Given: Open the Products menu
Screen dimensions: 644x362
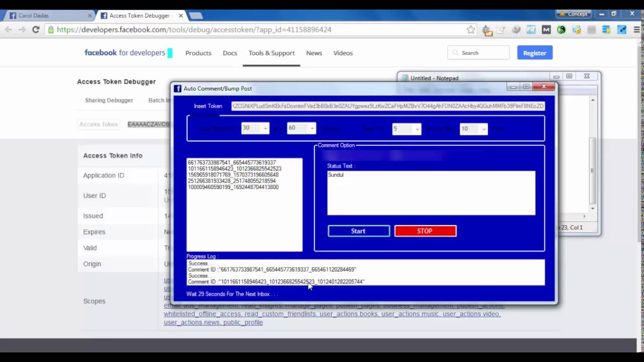Looking at the screenshot, I should (x=198, y=53).
